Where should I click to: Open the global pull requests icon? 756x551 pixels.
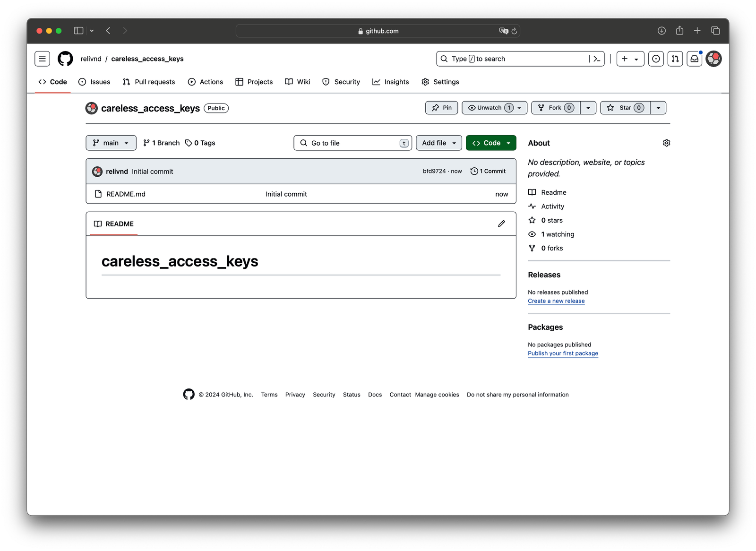click(x=675, y=59)
